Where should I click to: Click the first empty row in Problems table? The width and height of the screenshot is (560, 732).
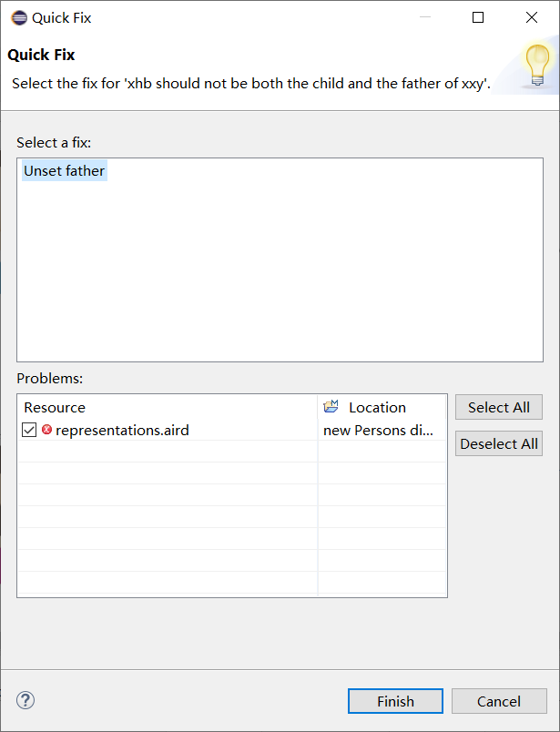[232, 452]
